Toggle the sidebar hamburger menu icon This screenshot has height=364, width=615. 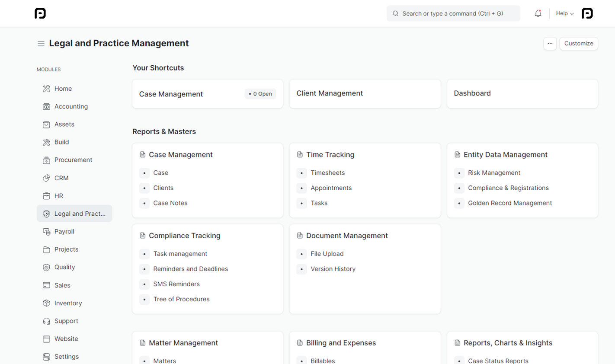[x=41, y=44]
